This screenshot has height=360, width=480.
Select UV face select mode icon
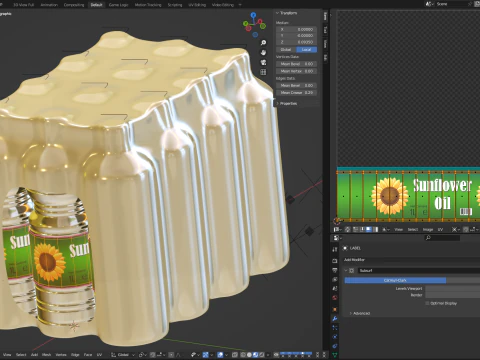tap(369, 229)
